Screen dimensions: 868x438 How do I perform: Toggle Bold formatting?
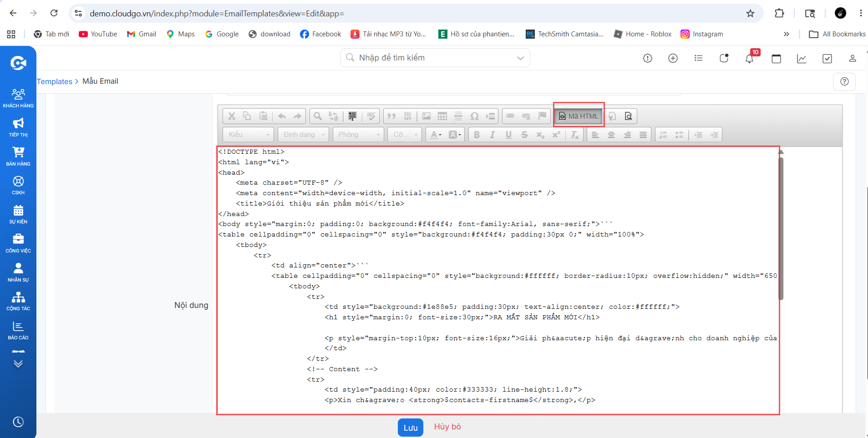[477, 135]
